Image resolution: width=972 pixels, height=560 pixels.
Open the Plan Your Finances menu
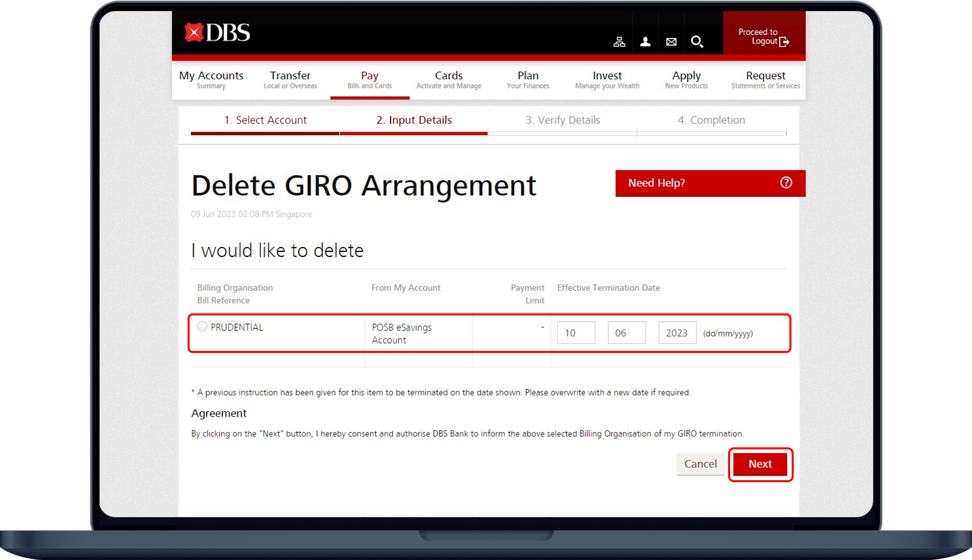tap(528, 80)
